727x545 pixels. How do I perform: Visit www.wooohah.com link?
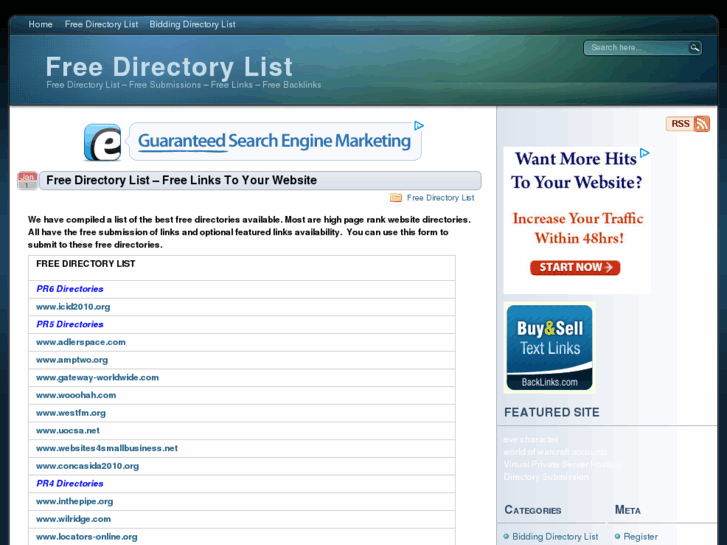pos(76,395)
